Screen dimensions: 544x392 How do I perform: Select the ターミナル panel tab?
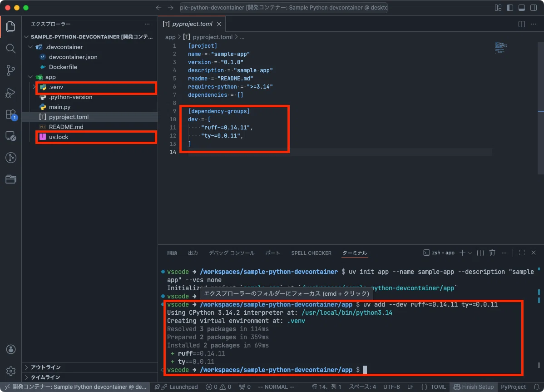pos(355,253)
